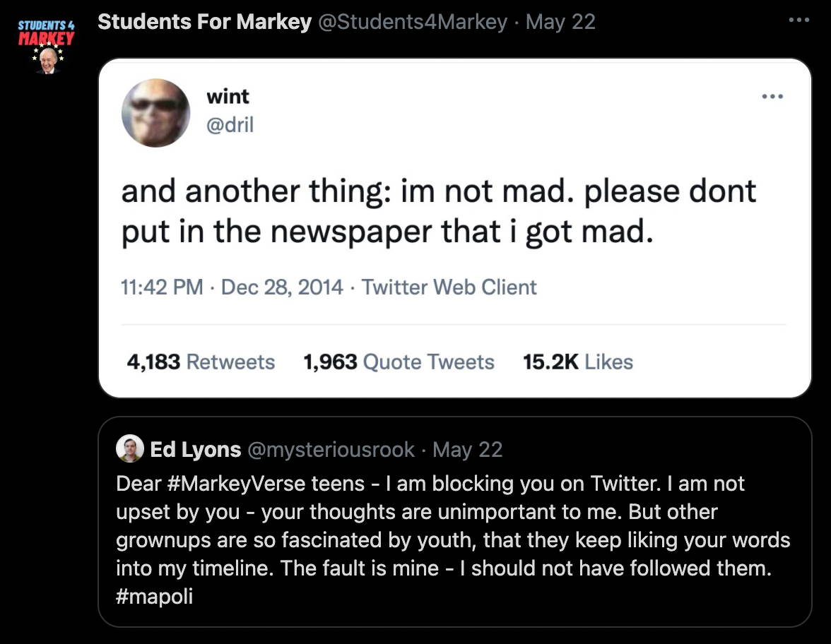This screenshot has height=644, width=831.
Task: Open the 1,963 Quote Tweets list
Action: tap(399, 362)
